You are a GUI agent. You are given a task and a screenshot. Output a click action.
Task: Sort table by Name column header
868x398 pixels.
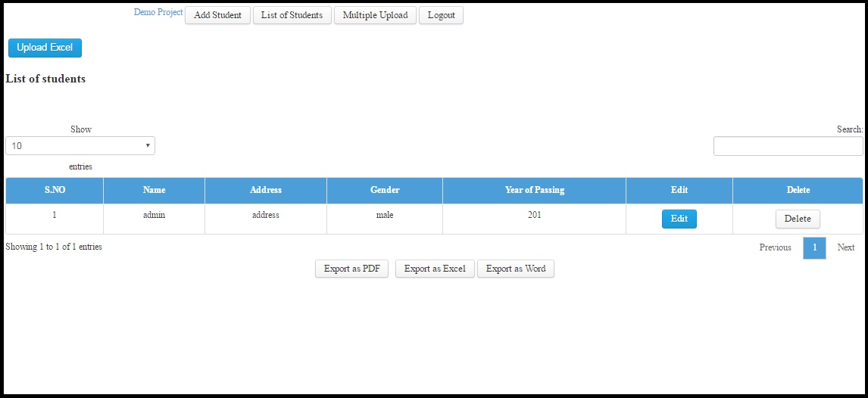[x=154, y=190]
